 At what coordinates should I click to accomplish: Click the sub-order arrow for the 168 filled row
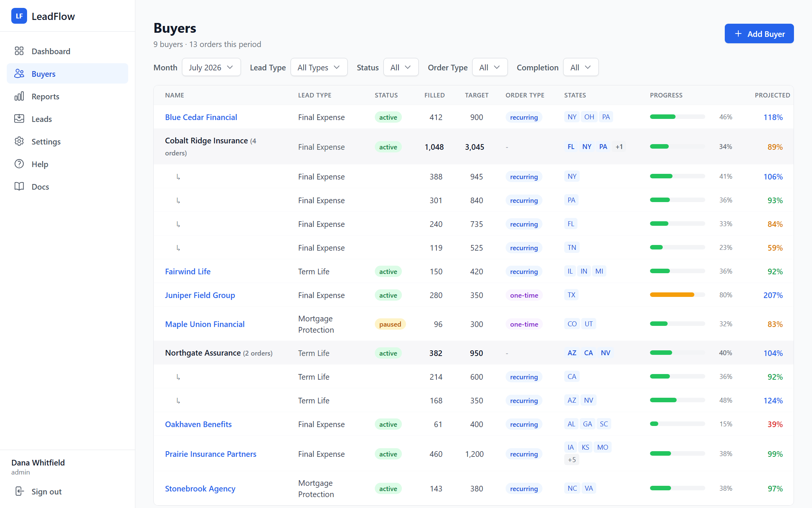tap(178, 401)
